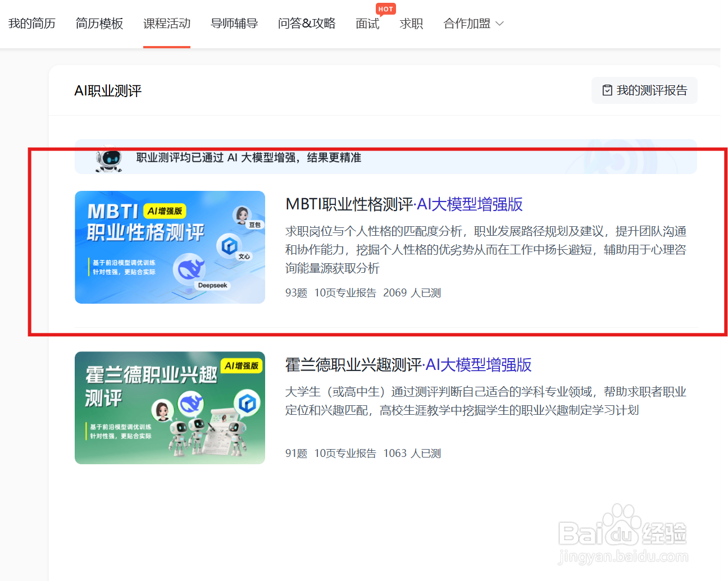
Task: Open the MBTI职业性格测评 title link
Action: [349, 204]
